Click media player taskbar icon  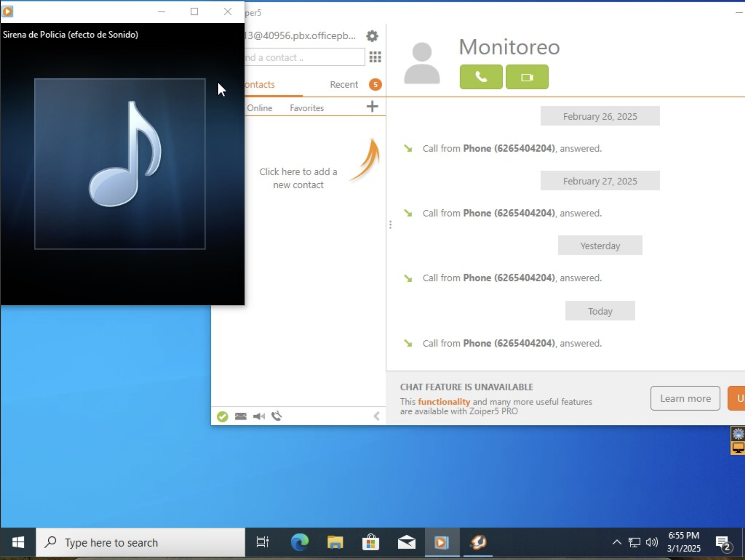[442, 542]
